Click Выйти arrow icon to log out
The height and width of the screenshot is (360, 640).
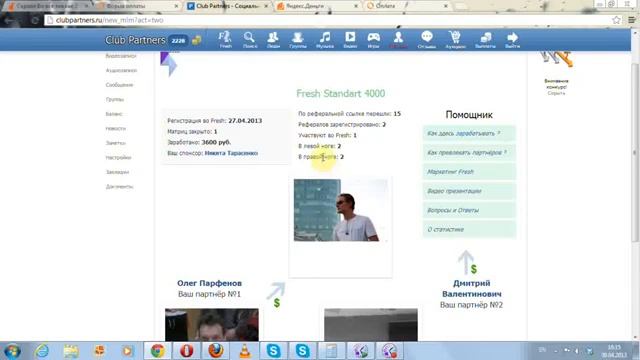pyautogui.click(x=512, y=40)
